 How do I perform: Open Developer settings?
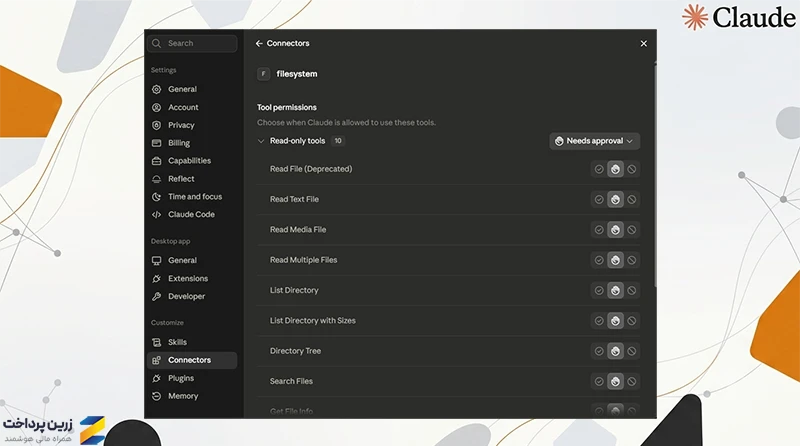pyautogui.click(x=192, y=296)
